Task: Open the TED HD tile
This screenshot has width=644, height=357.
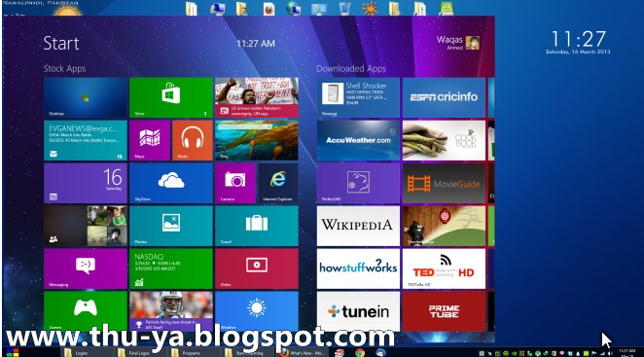Action: 444,268
